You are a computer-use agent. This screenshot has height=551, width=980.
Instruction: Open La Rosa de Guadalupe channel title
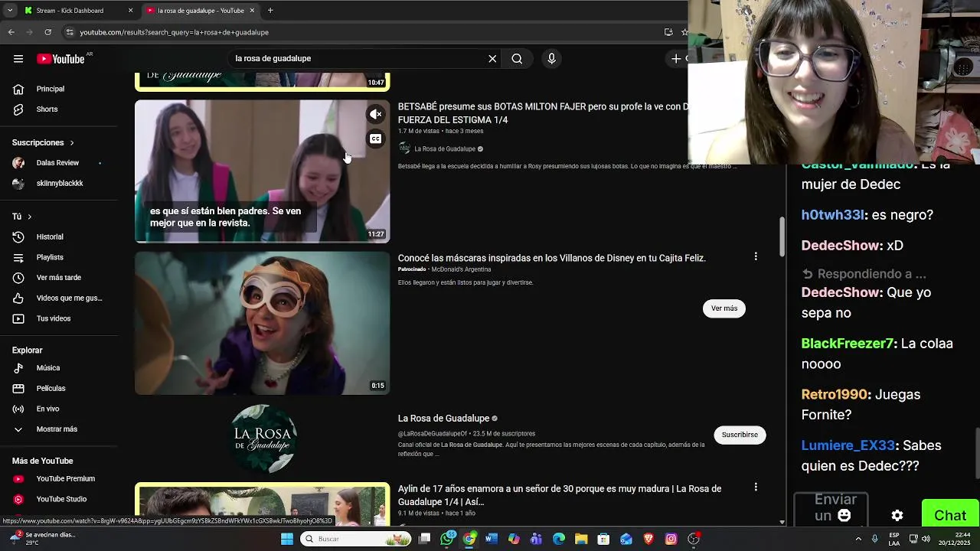click(443, 419)
